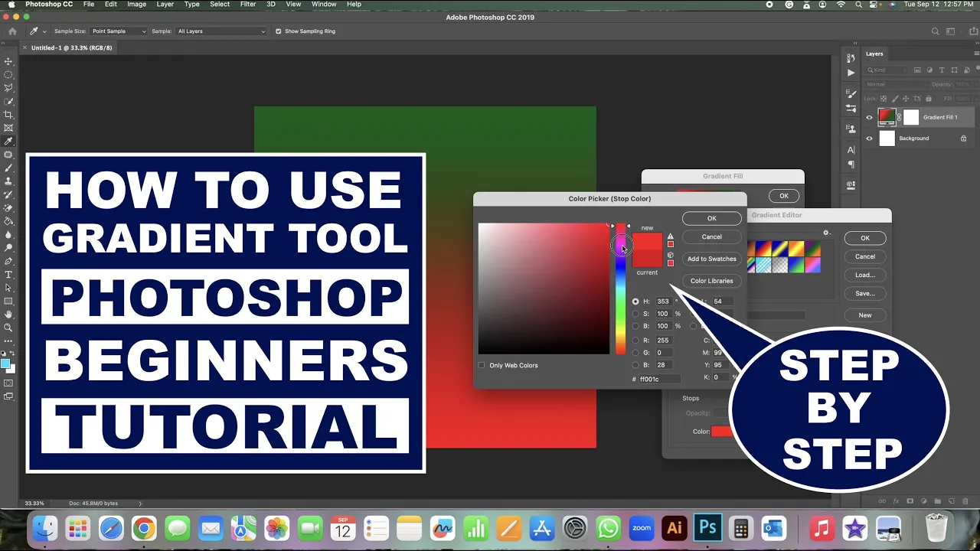The image size is (980, 551).
Task: Select the Polygonal Lasso tool
Action: pos(8,88)
